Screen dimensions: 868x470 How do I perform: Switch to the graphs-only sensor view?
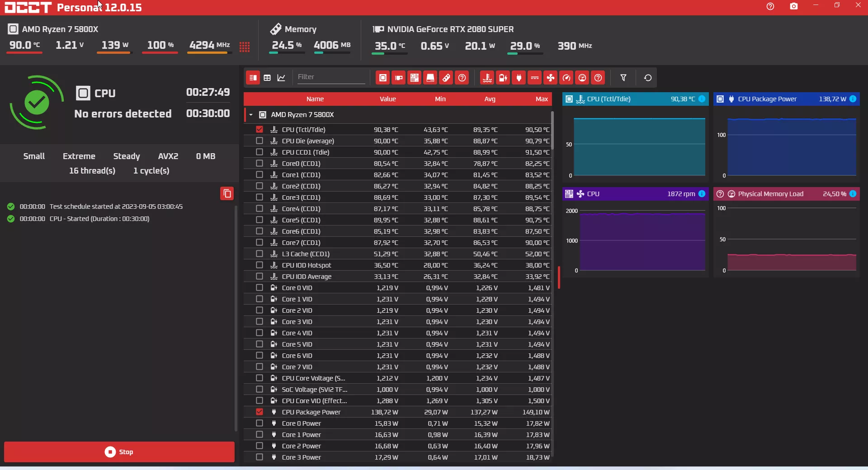pos(281,78)
